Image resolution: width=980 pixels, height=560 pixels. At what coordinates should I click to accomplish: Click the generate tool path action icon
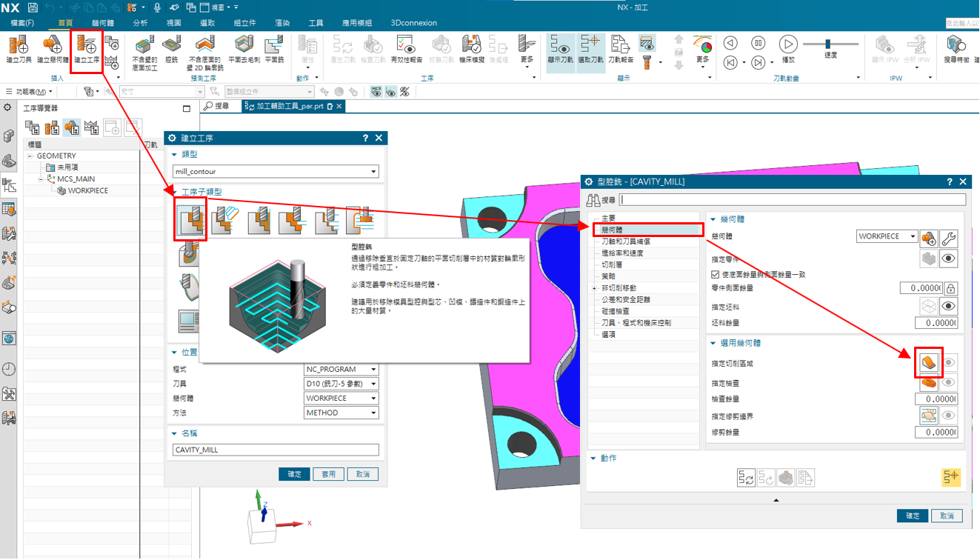pyautogui.click(x=746, y=478)
